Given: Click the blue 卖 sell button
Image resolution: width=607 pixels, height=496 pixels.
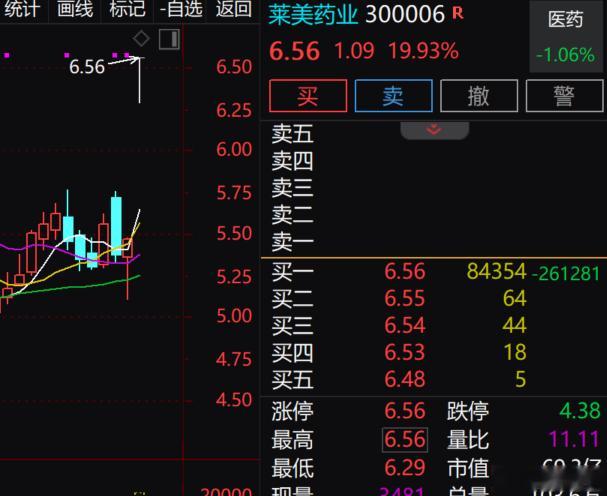Looking at the screenshot, I should 393,96.
